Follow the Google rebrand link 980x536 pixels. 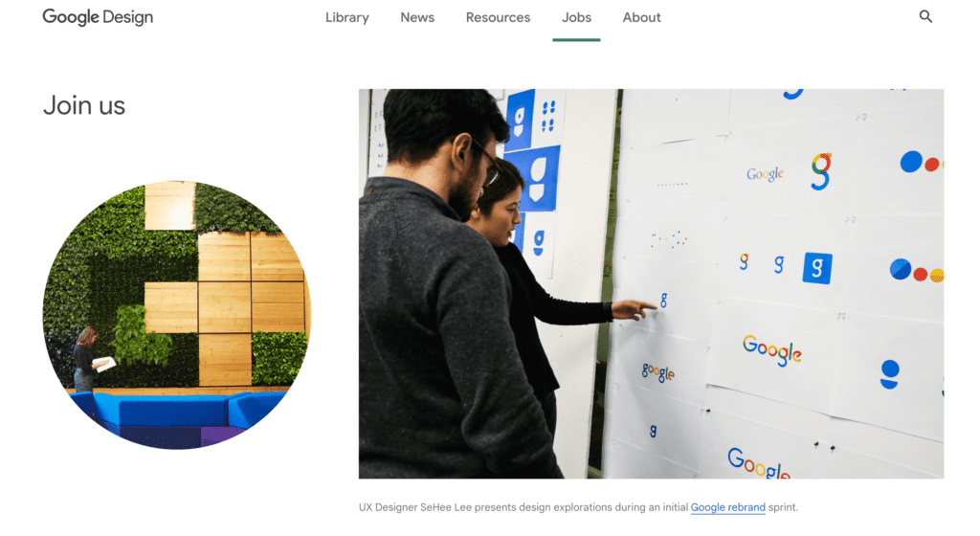click(727, 507)
